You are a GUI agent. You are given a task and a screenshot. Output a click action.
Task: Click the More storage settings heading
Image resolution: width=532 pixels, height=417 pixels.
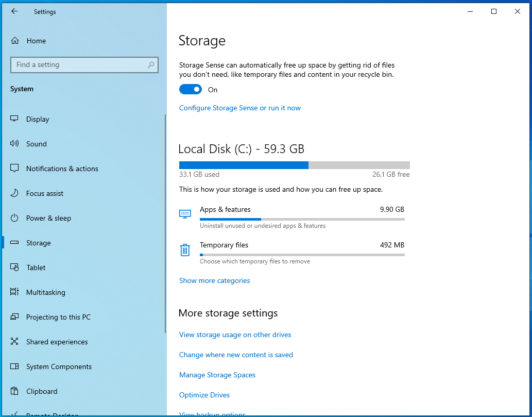[x=228, y=313]
